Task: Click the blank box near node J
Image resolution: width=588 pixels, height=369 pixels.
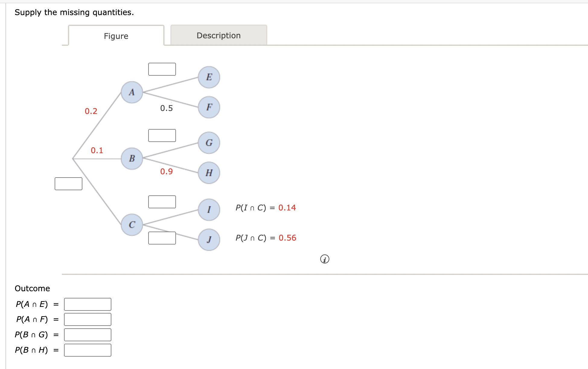Action: tap(162, 238)
